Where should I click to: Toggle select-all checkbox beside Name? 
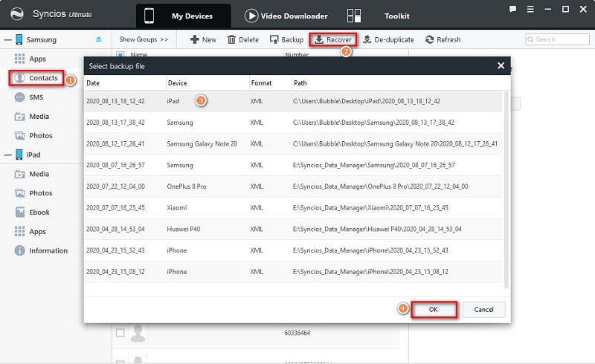120,55
